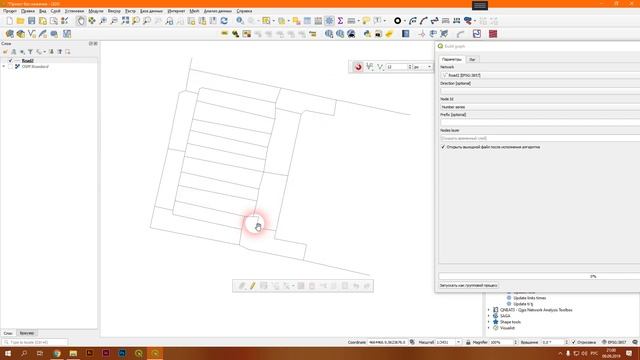Click the lock scale icon in status bar
The height and width of the screenshot is (360, 640).
point(468,342)
